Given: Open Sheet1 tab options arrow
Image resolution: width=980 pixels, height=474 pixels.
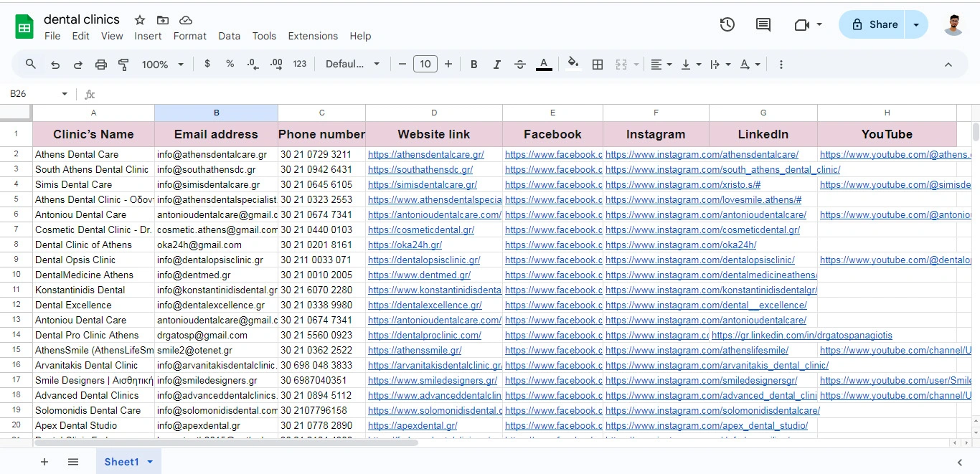Looking at the screenshot, I should point(150,462).
